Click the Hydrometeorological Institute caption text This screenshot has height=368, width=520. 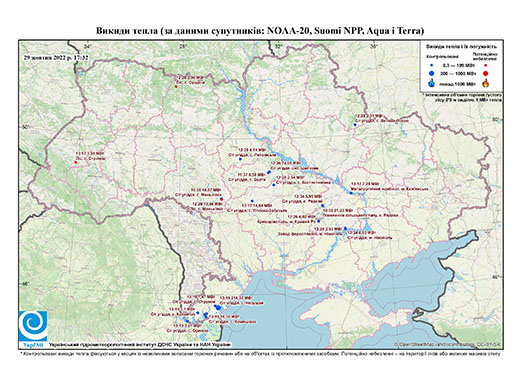tap(139, 344)
